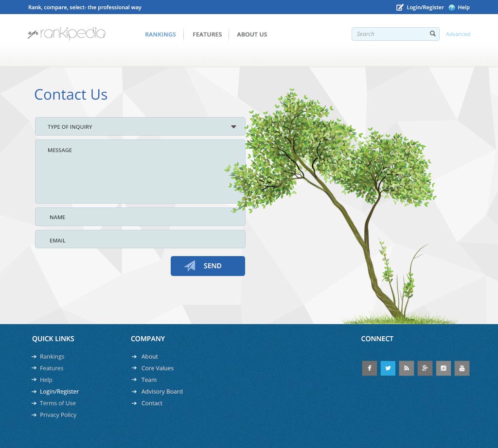Click the Help question mark icon
The image size is (498, 448).
click(x=452, y=8)
